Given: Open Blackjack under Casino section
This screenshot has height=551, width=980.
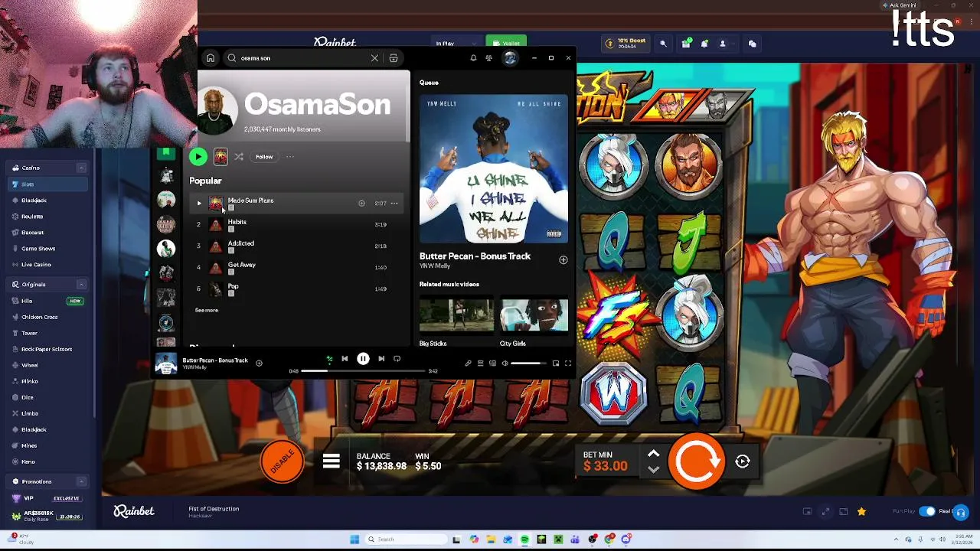Looking at the screenshot, I should [46, 201].
